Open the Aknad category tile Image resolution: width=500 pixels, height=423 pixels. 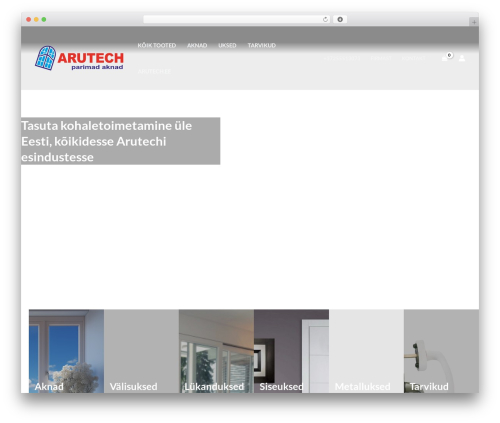tap(66, 351)
